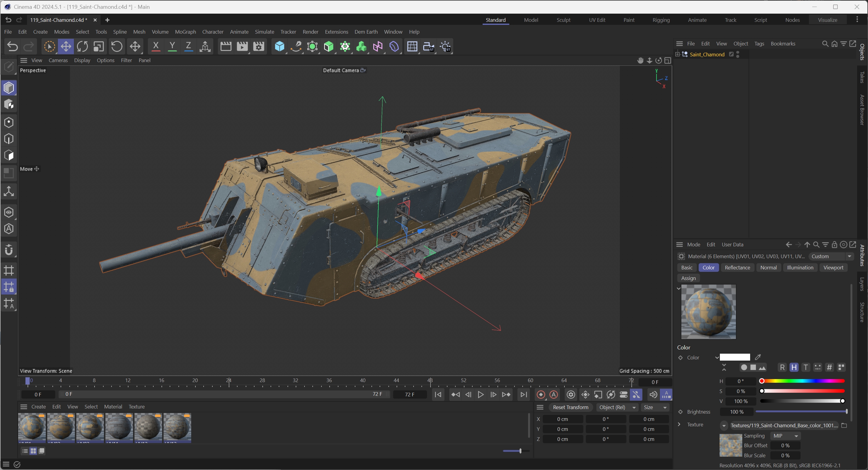
Task: Click the Render View clapperboard icon
Action: tap(225, 46)
